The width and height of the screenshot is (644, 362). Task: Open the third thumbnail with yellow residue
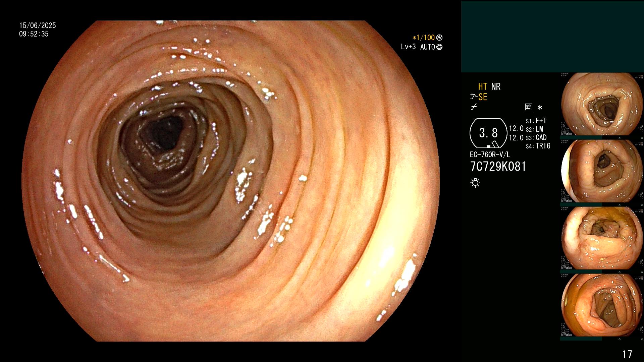pos(602,238)
